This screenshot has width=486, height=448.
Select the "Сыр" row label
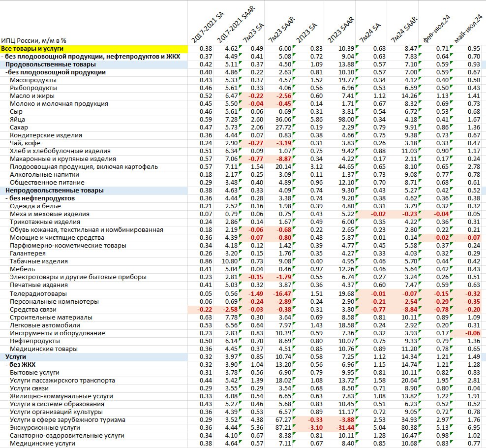[x=16, y=112]
